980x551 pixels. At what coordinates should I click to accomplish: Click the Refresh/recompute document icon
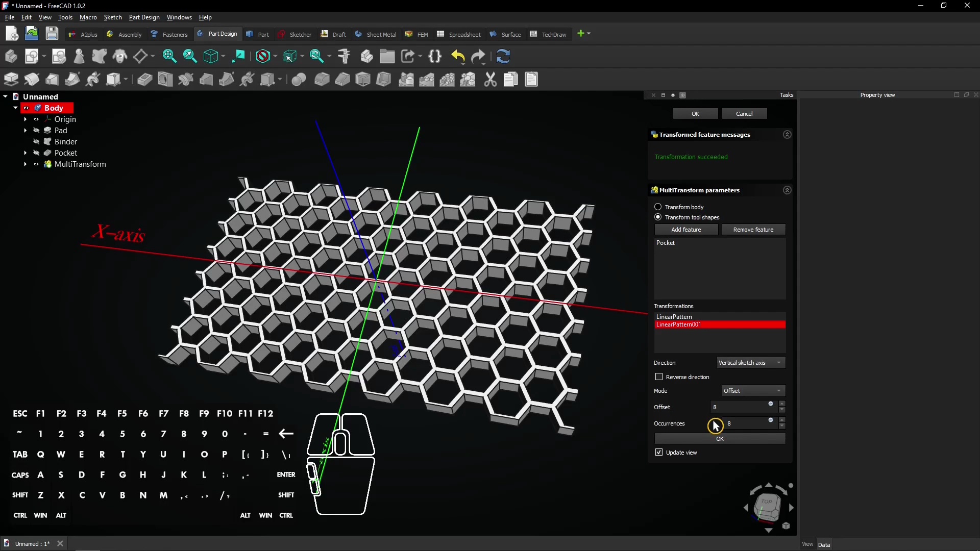[504, 56]
